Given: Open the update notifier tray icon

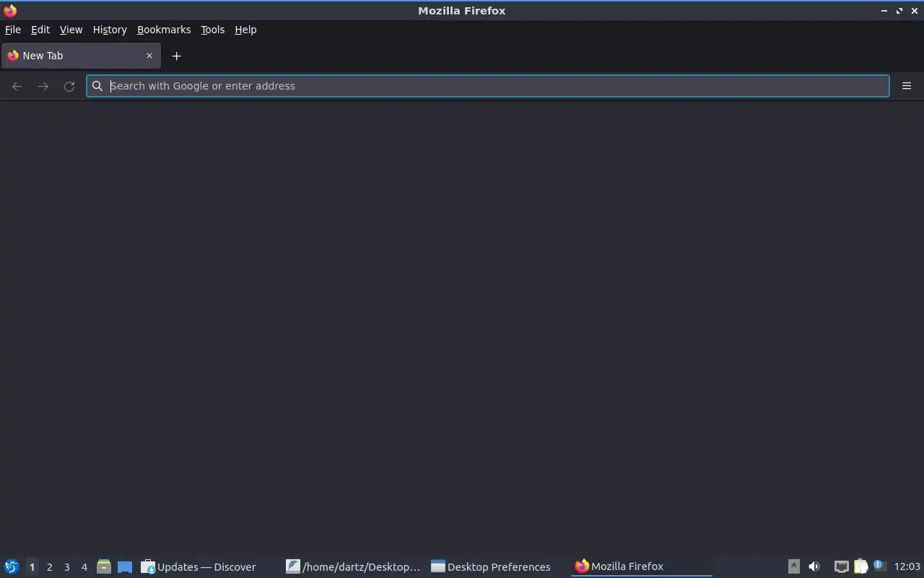Looking at the screenshot, I should coord(879,566).
